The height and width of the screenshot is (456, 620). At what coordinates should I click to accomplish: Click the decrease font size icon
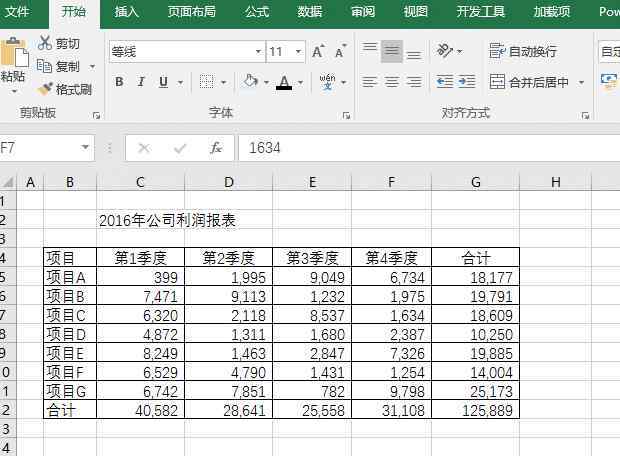[x=341, y=52]
